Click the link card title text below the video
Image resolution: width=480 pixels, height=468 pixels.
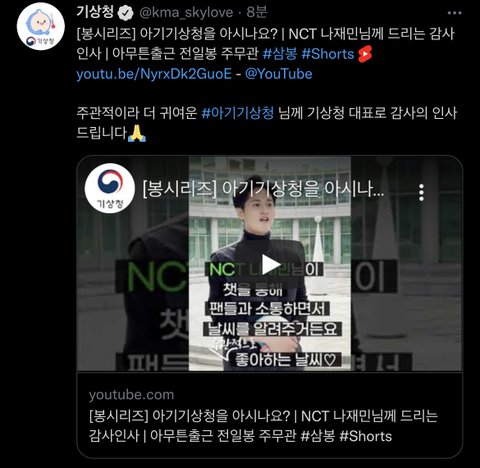point(263,426)
